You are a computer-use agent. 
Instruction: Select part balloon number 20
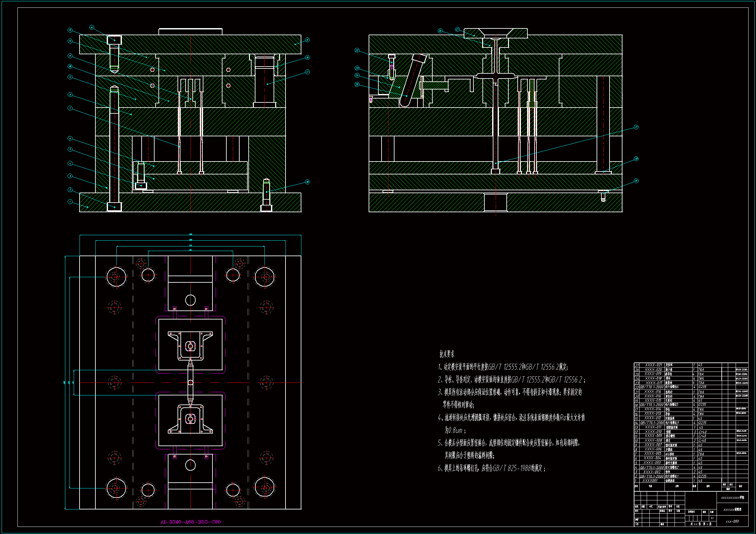(636, 159)
